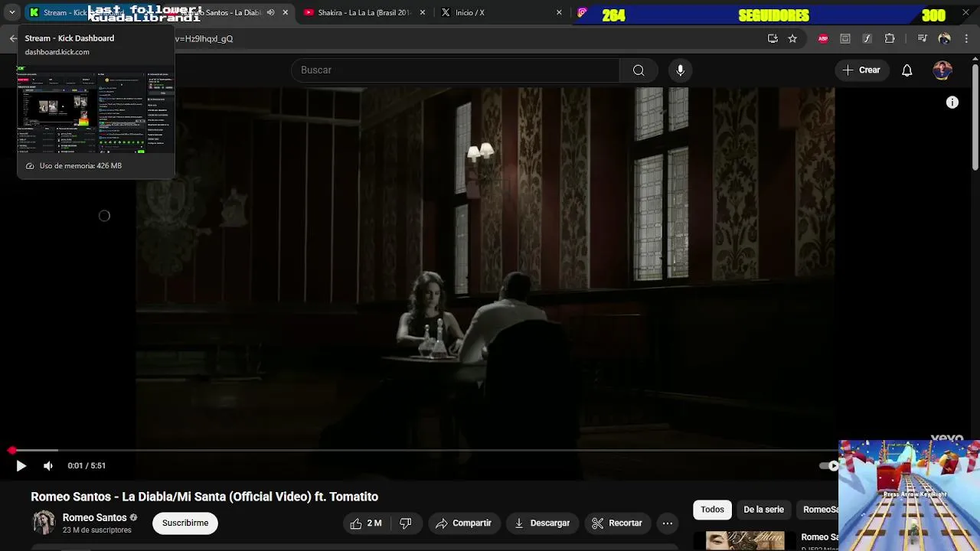Open the tab search dropdown arrow
980x551 pixels.
pos(11,12)
